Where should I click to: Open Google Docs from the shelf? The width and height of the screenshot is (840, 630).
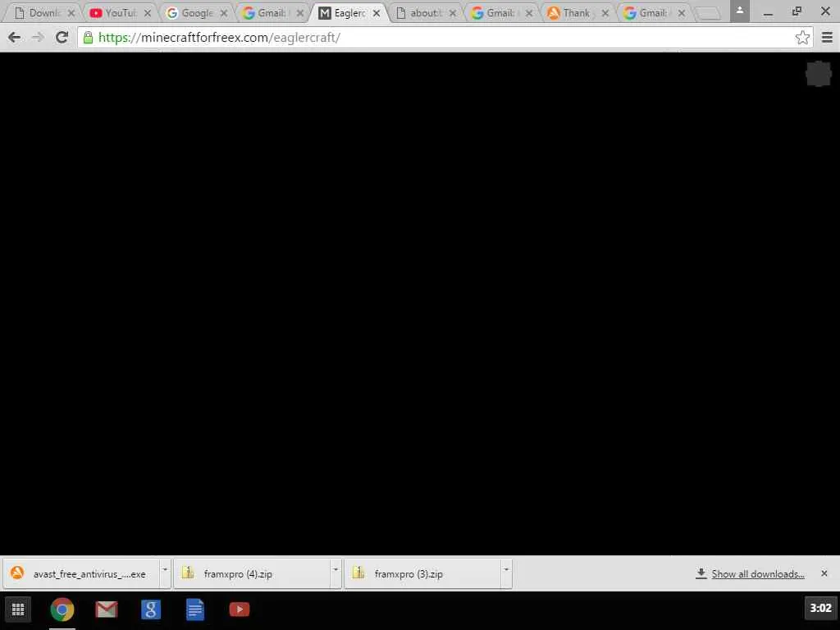click(195, 609)
